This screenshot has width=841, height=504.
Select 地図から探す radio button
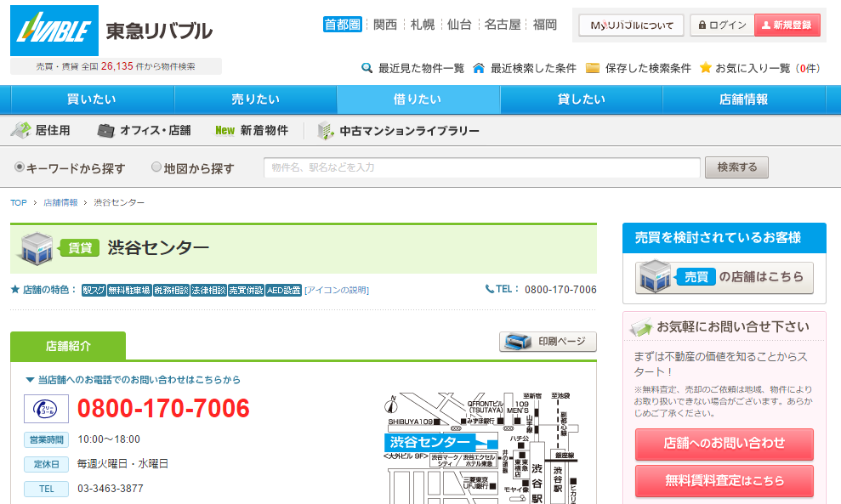coord(156,167)
